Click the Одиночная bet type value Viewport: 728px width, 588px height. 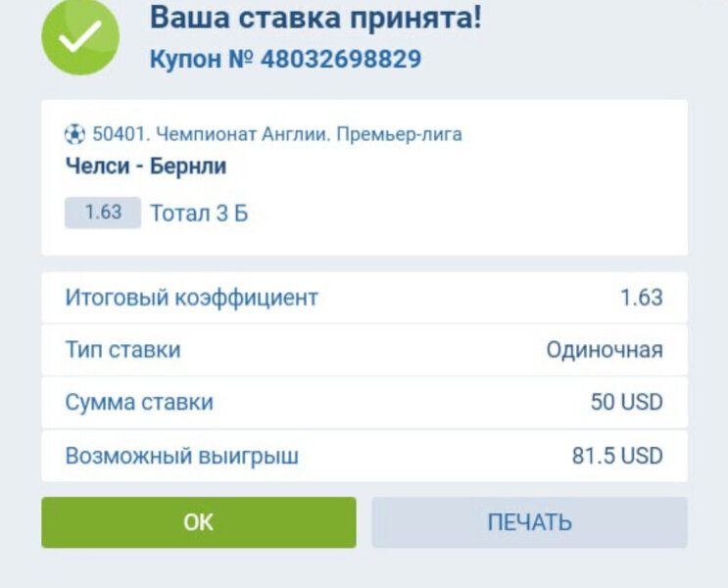click(605, 350)
